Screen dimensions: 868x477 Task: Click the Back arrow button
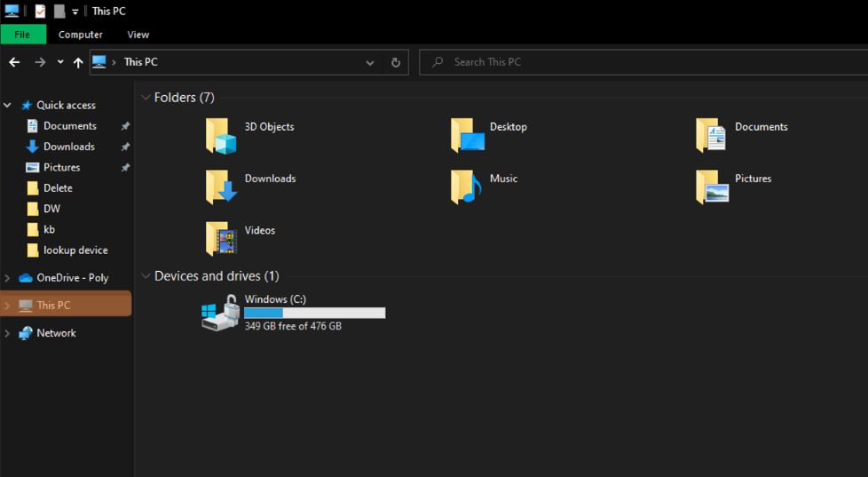[x=14, y=62]
